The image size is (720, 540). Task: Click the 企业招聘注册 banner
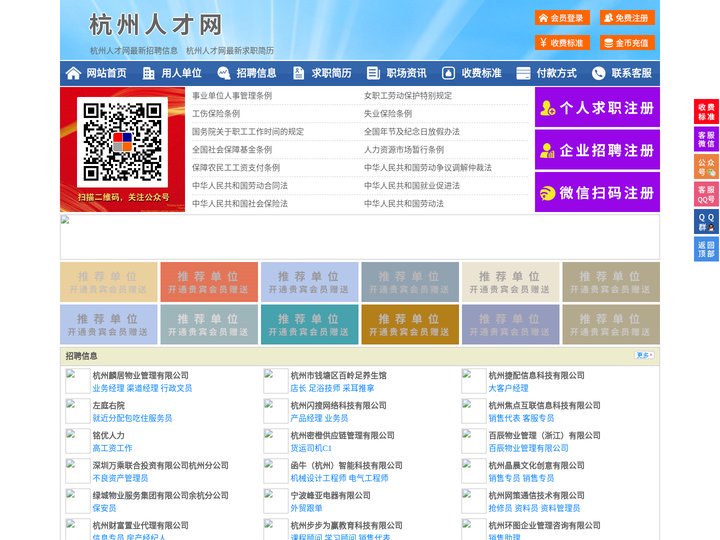597,150
